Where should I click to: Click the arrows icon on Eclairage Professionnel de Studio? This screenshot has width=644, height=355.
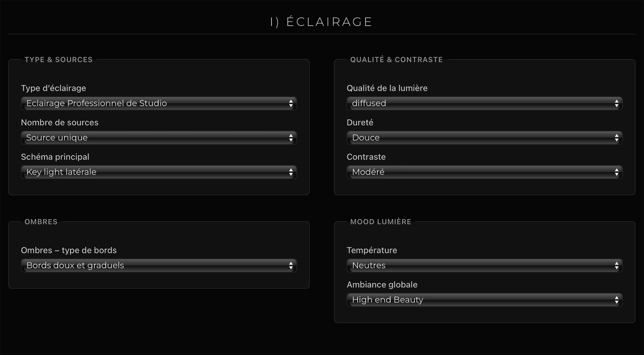coord(291,103)
